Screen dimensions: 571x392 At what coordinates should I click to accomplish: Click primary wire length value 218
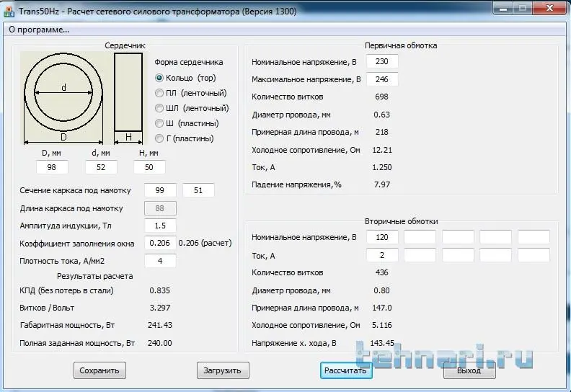point(381,132)
